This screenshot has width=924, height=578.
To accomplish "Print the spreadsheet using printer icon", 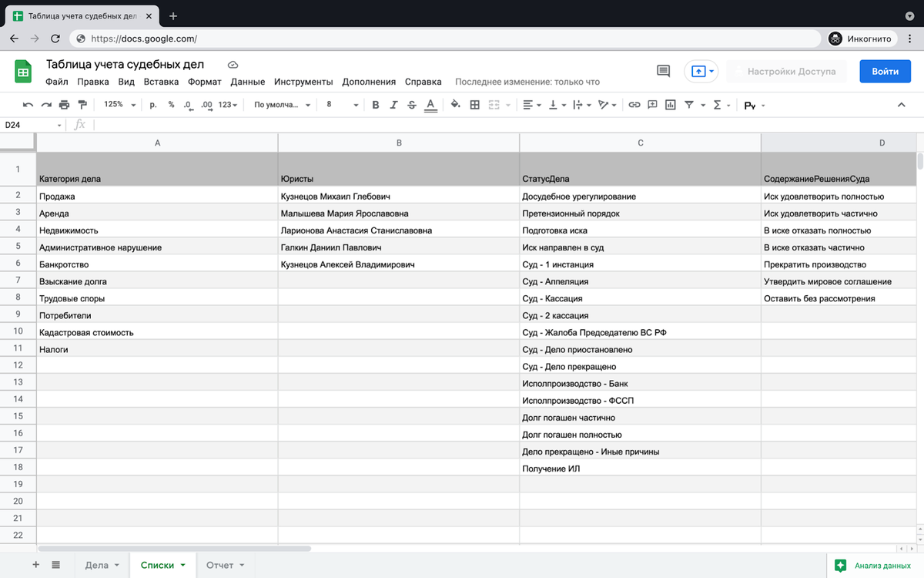I will coord(64,105).
